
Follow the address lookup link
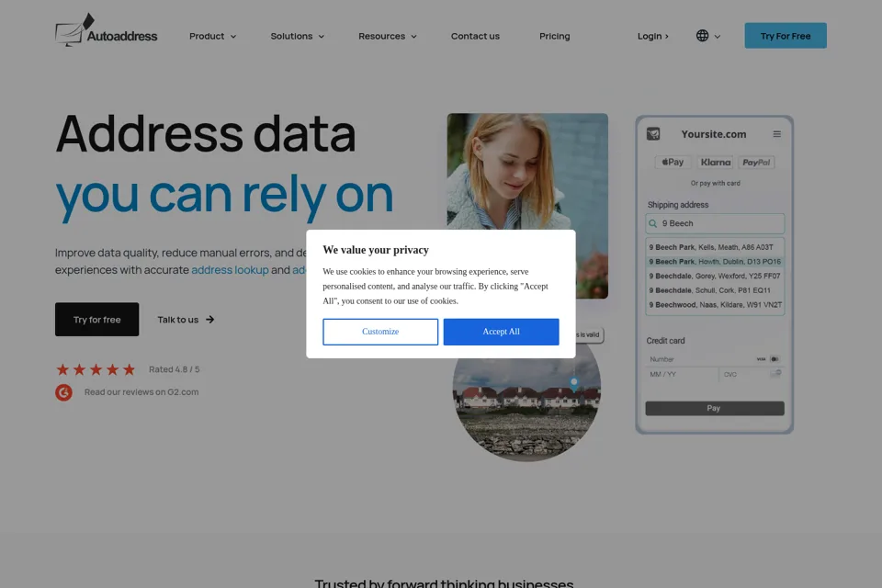click(230, 270)
